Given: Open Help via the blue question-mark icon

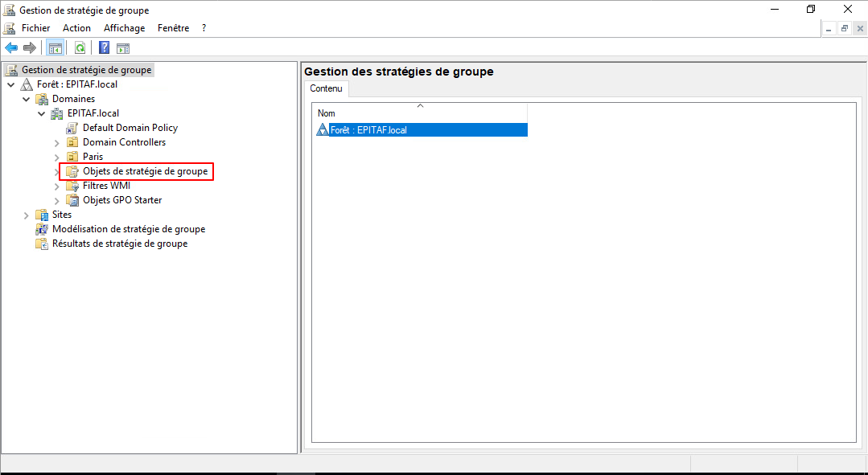Looking at the screenshot, I should [x=104, y=47].
